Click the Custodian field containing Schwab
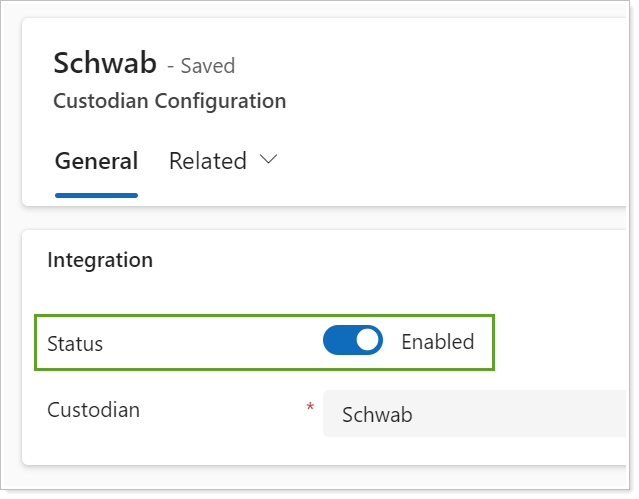This screenshot has width=639, height=499. click(x=470, y=415)
